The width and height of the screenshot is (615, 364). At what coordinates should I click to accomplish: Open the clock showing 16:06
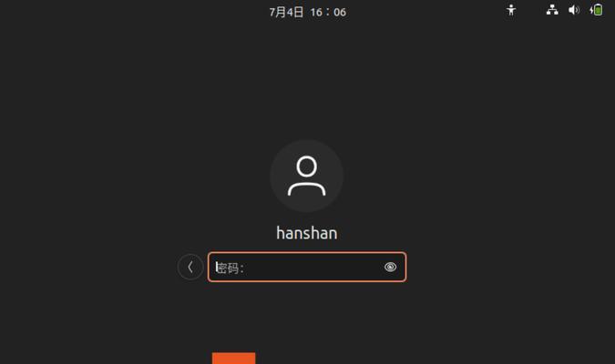(328, 12)
